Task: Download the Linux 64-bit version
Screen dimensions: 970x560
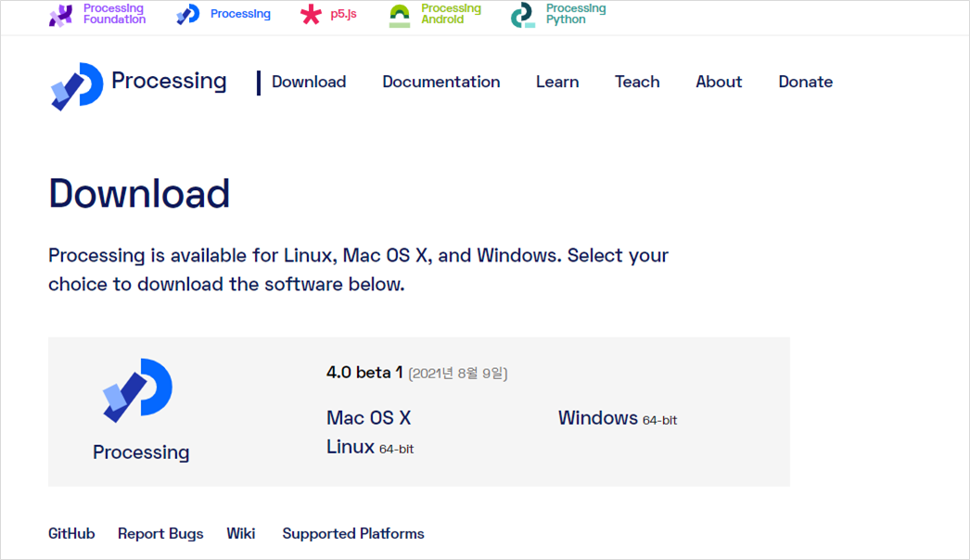Action: coord(370,447)
